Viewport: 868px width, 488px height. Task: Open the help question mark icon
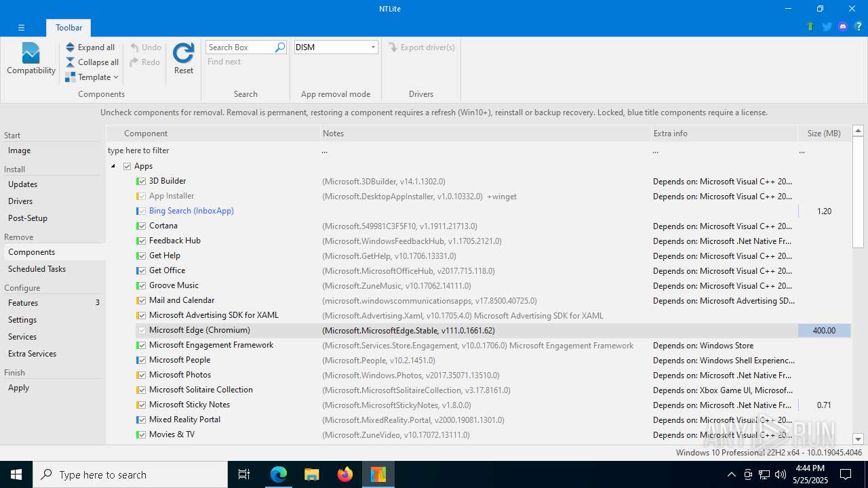coord(858,27)
